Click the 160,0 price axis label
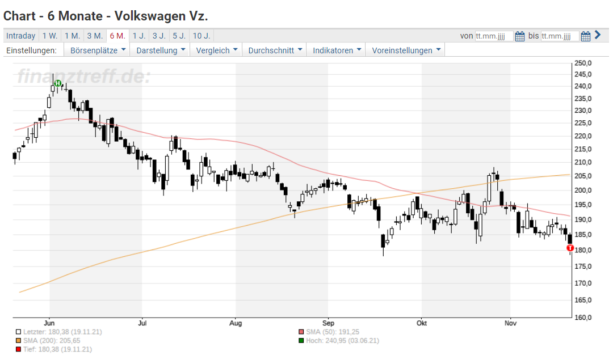This screenshot has width=613, height=364. pyautogui.click(x=583, y=317)
